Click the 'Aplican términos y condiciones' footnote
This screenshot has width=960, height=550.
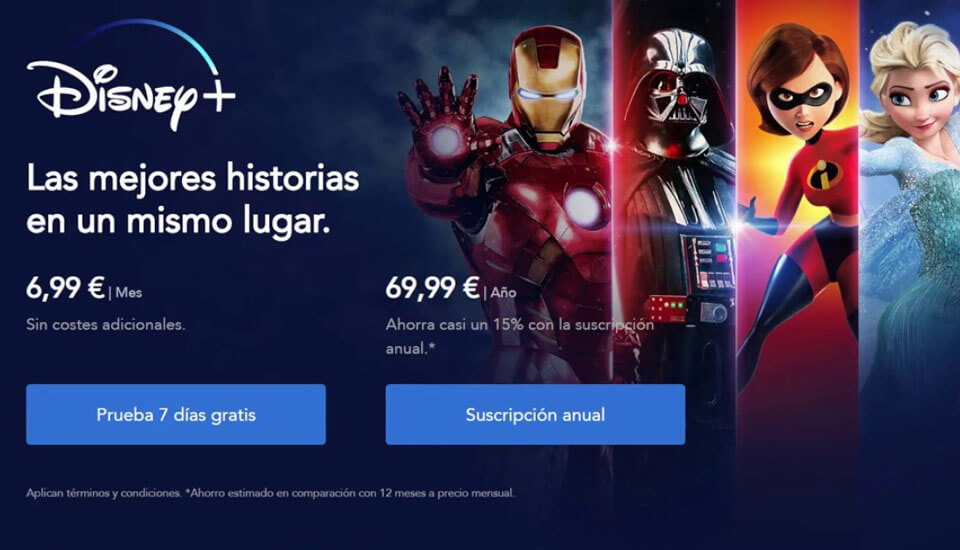104,493
